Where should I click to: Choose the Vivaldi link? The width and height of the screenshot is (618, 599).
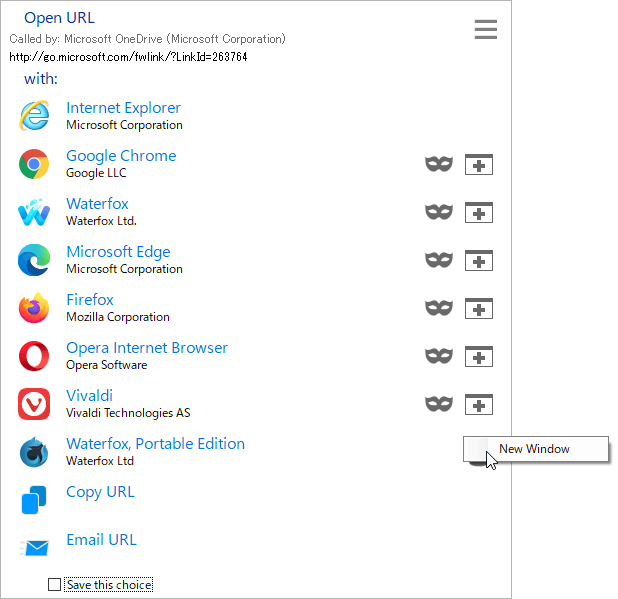tap(89, 396)
